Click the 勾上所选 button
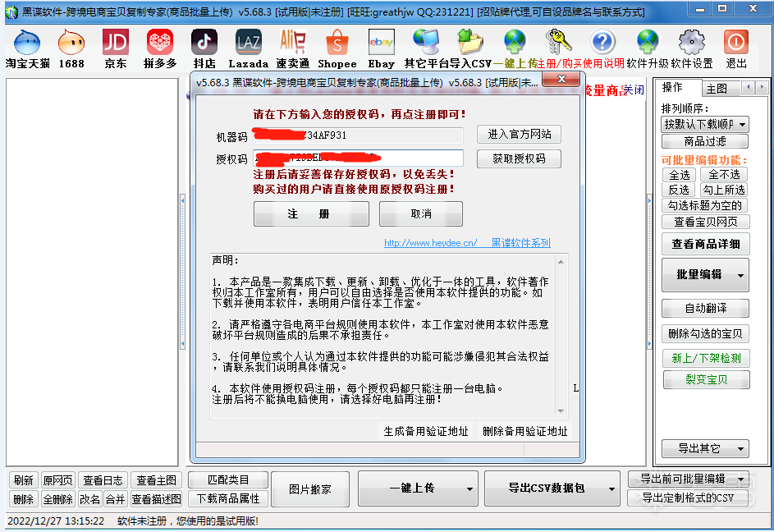This screenshot has width=774, height=532. (724, 190)
